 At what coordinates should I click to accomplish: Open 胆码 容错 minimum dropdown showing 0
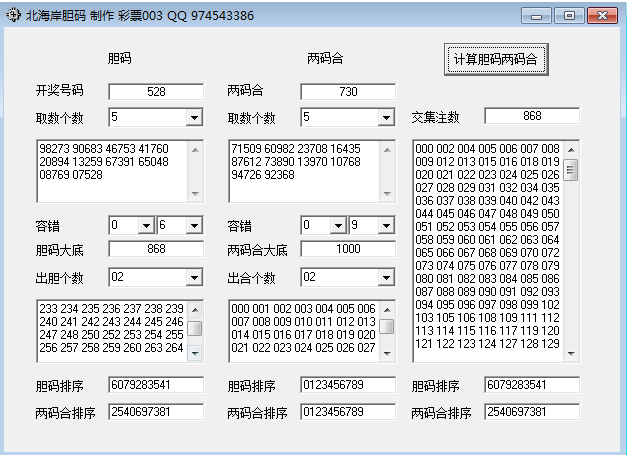point(145,226)
